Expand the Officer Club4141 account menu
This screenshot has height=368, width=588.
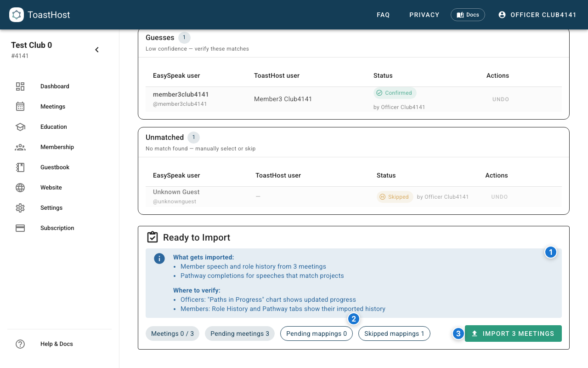pos(537,14)
